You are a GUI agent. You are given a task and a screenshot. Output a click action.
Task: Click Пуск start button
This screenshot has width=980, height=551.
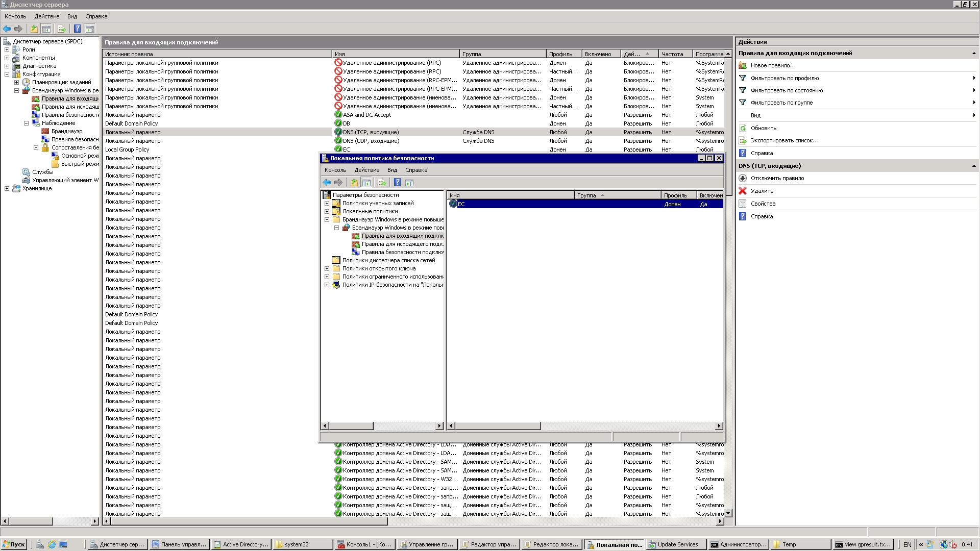click(14, 544)
